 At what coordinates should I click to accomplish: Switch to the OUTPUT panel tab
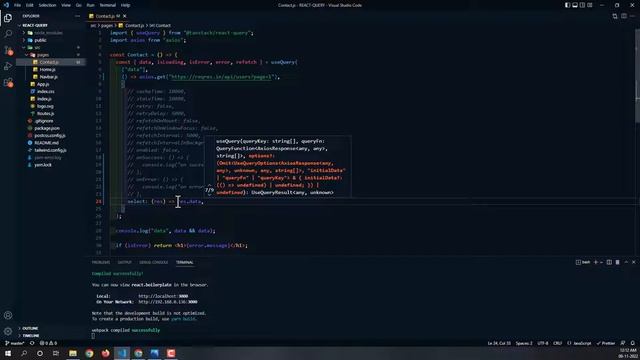pos(124,262)
